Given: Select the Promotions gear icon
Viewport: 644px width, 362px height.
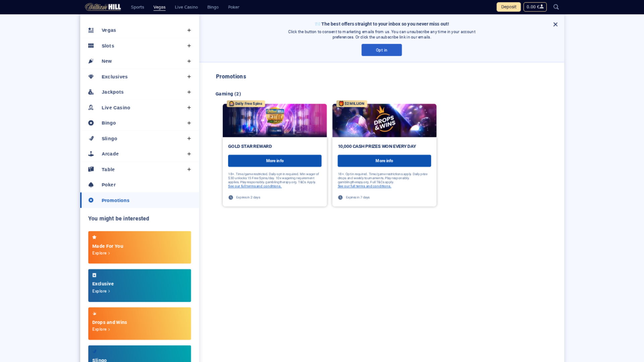Looking at the screenshot, I should [x=91, y=200].
